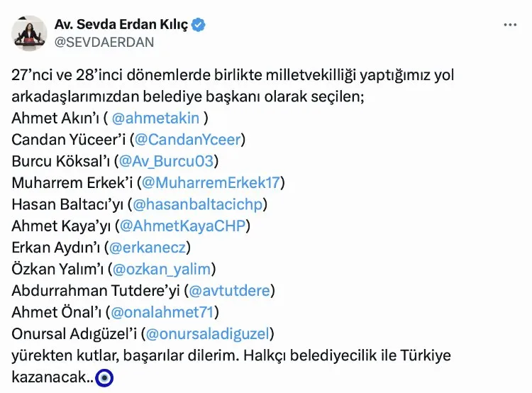Click the nazar amulet emoji
This screenshot has width=532, height=393.
[104, 377]
